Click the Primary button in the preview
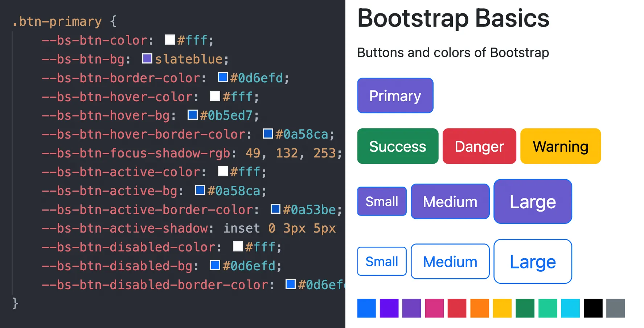644x328 pixels. (x=395, y=95)
